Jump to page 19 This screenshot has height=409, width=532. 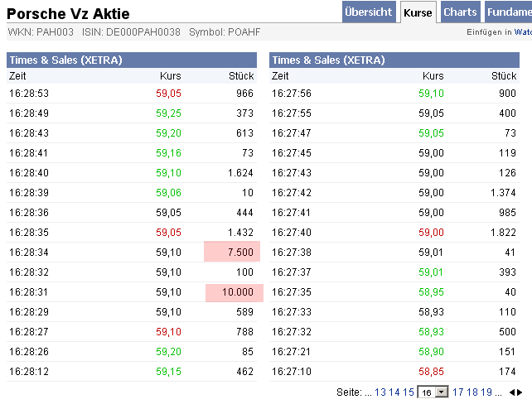[486, 392]
